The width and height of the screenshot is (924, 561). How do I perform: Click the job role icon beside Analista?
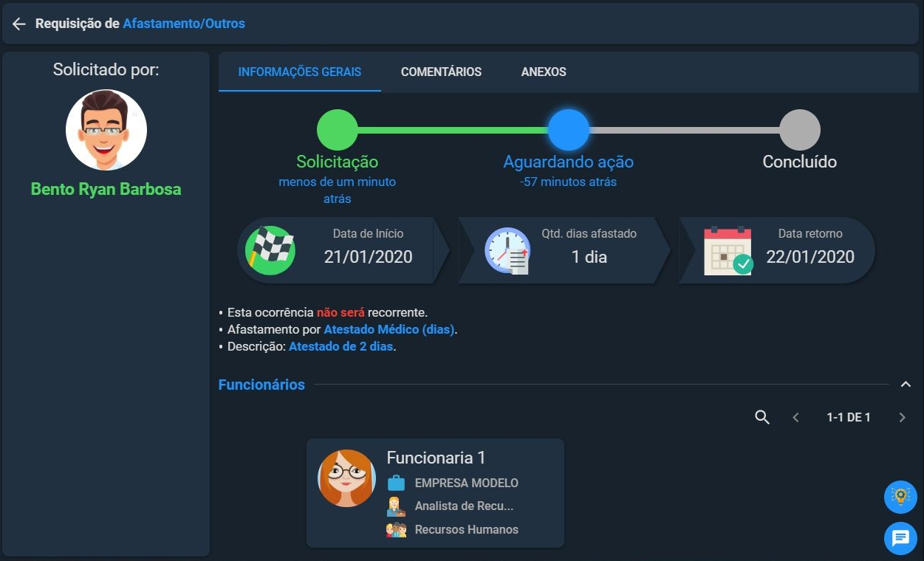click(397, 506)
